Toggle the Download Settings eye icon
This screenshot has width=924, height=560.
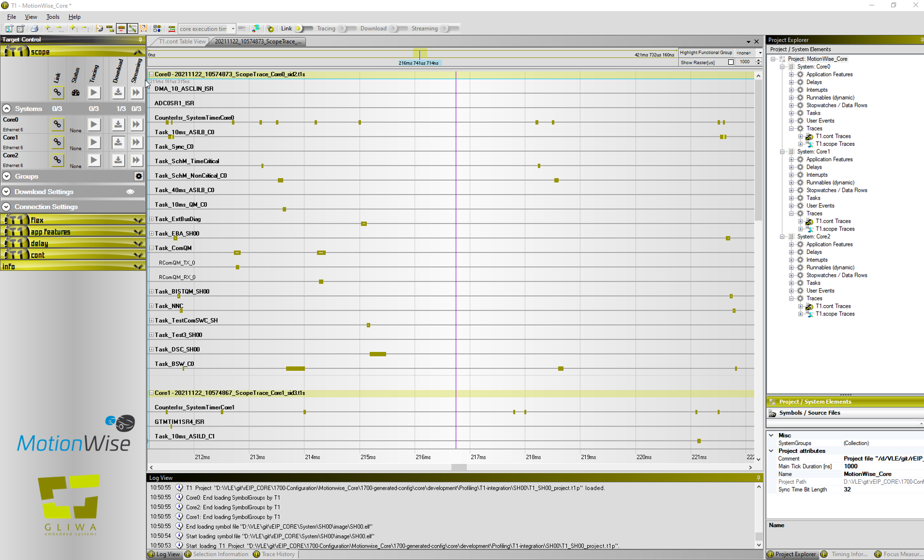coord(131,192)
